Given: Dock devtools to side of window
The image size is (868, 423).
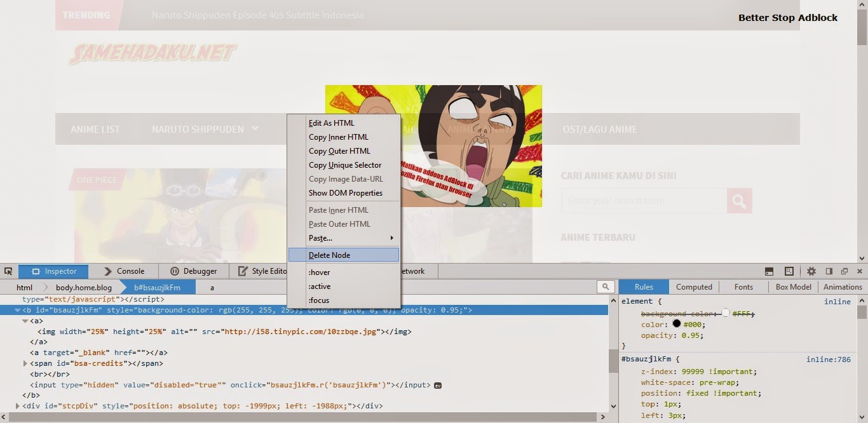Looking at the screenshot, I should click(x=829, y=271).
